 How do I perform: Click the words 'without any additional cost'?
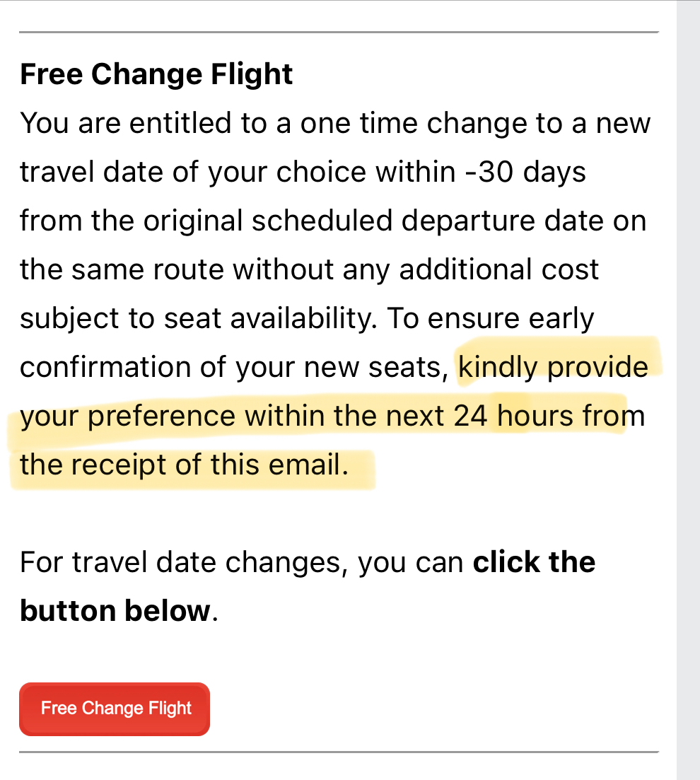click(416, 270)
